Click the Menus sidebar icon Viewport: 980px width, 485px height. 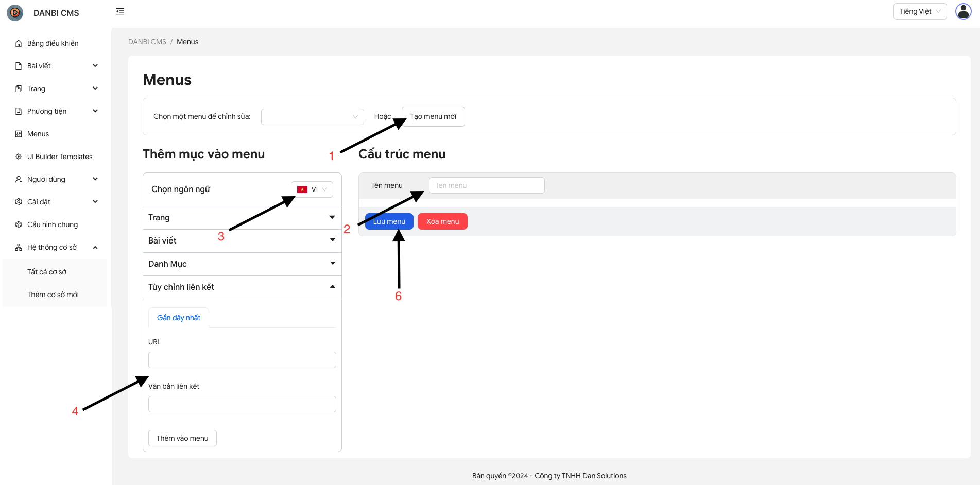[x=19, y=134]
